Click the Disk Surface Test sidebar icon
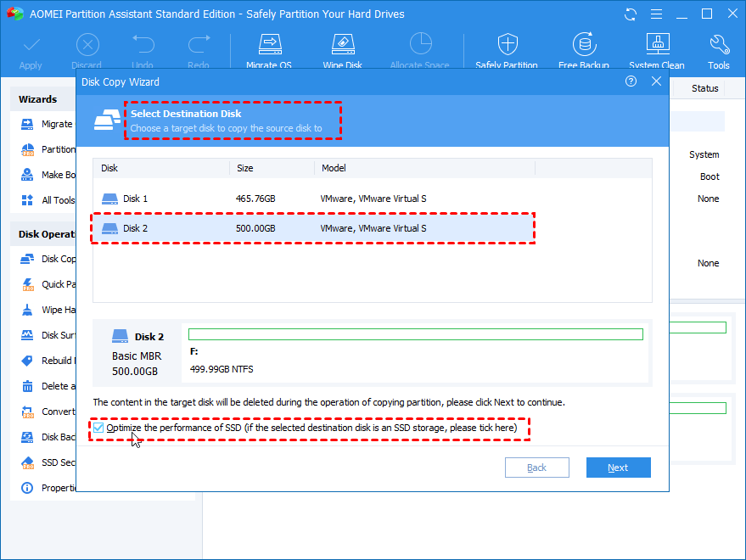This screenshot has height=560, width=746. point(27,335)
